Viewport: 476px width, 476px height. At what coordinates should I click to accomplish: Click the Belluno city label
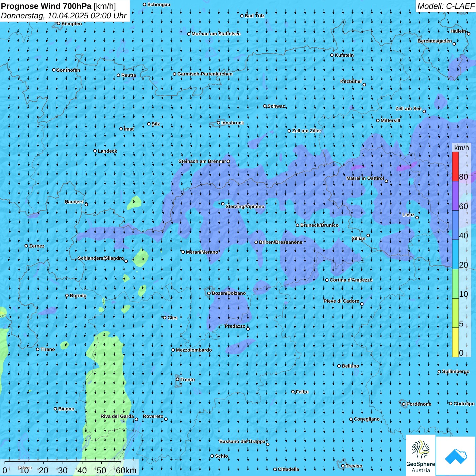(350, 366)
